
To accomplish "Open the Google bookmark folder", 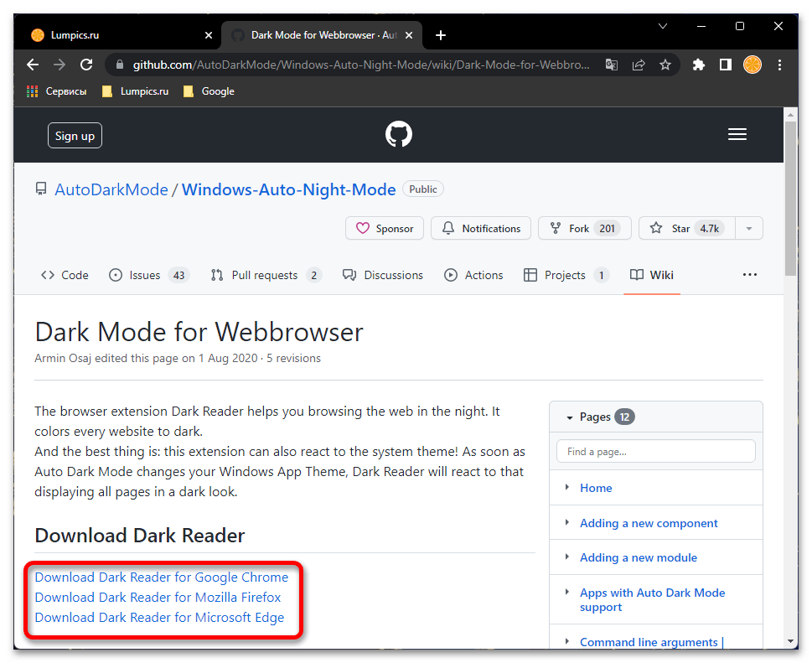I will [x=209, y=91].
